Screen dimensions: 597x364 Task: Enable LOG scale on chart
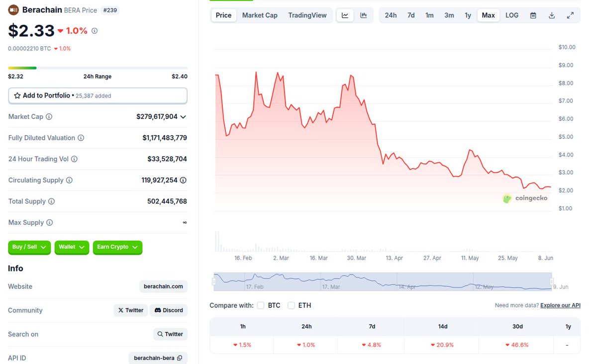click(x=512, y=15)
